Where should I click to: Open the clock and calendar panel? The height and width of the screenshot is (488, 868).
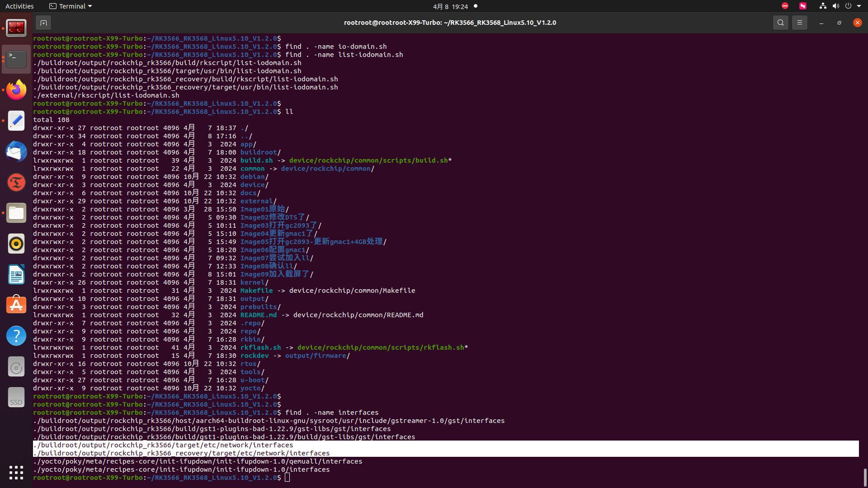click(450, 6)
